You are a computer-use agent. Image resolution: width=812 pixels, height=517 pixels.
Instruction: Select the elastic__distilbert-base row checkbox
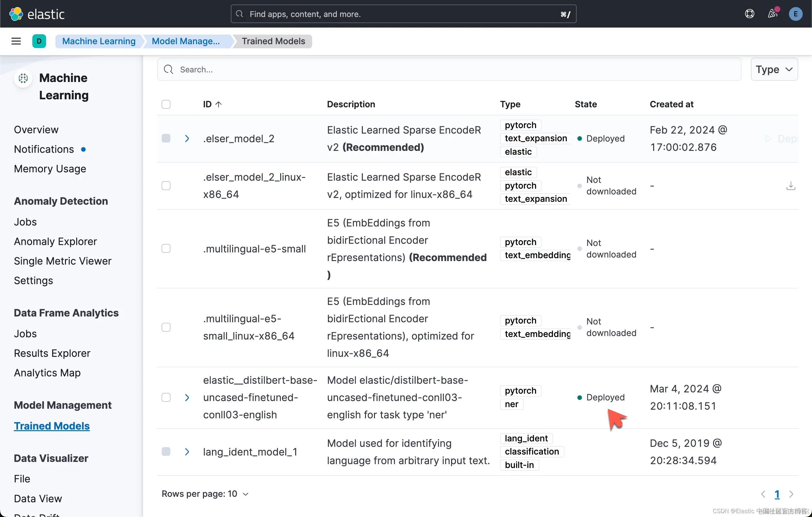166,397
